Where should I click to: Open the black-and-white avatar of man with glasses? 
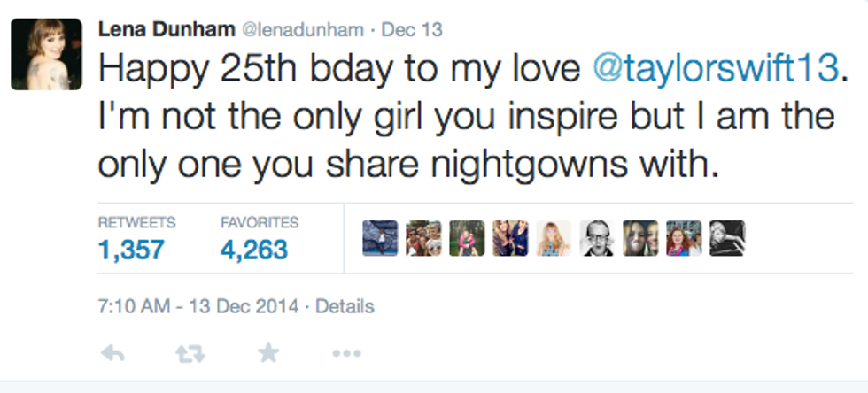tap(597, 238)
